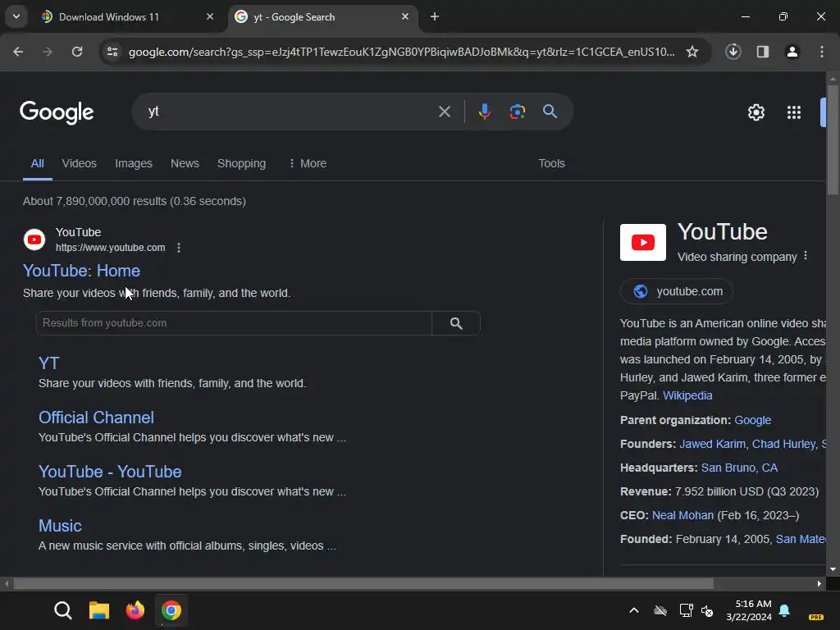Click YouTube favicon in first result
This screenshot has height=630, width=840.
coord(34,240)
